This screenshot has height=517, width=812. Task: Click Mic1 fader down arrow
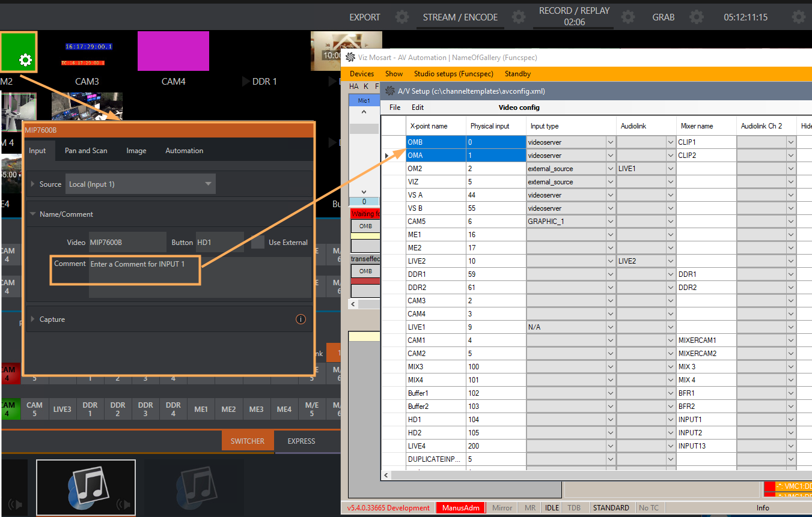click(x=364, y=192)
